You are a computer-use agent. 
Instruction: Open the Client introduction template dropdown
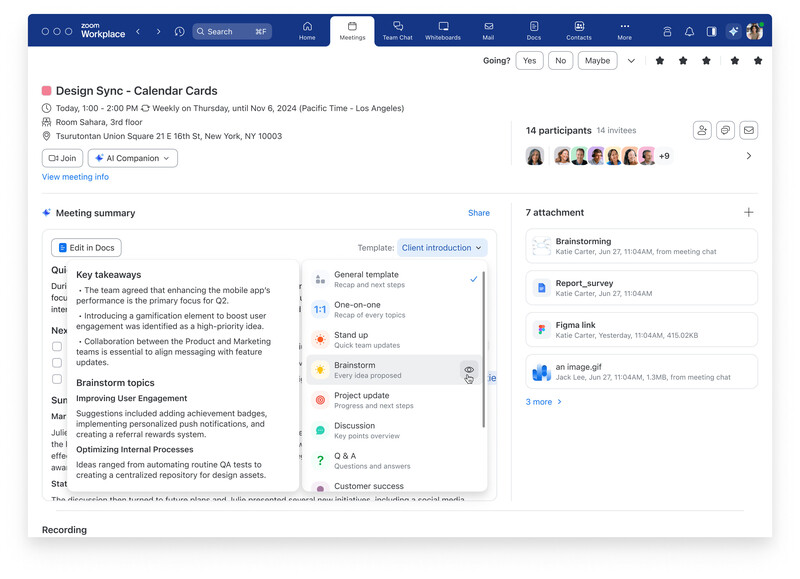(441, 247)
